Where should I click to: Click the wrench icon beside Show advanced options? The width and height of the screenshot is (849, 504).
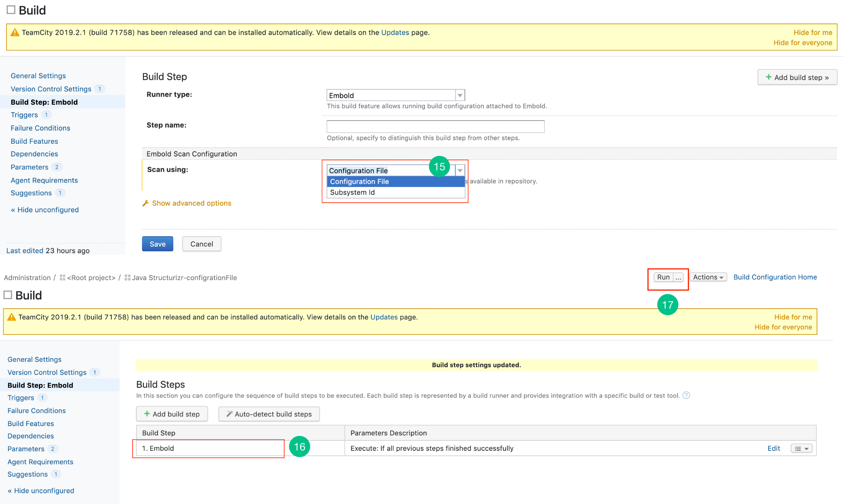[145, 203]
